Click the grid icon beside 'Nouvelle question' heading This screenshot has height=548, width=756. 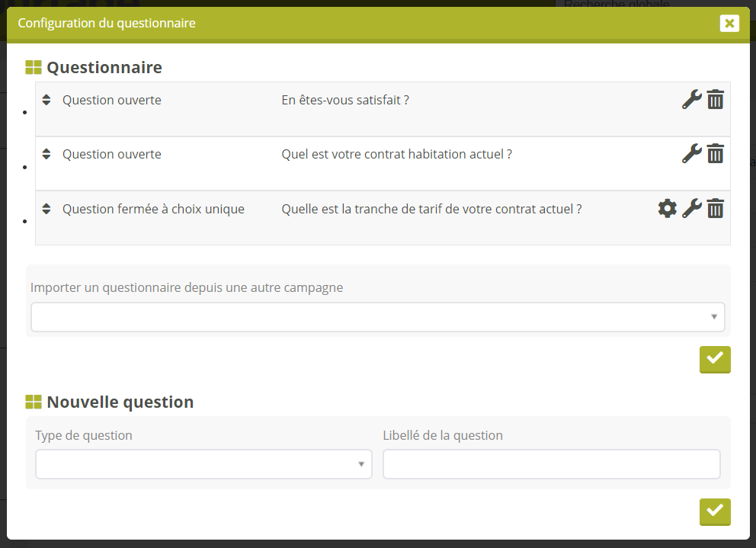point(34,402)
